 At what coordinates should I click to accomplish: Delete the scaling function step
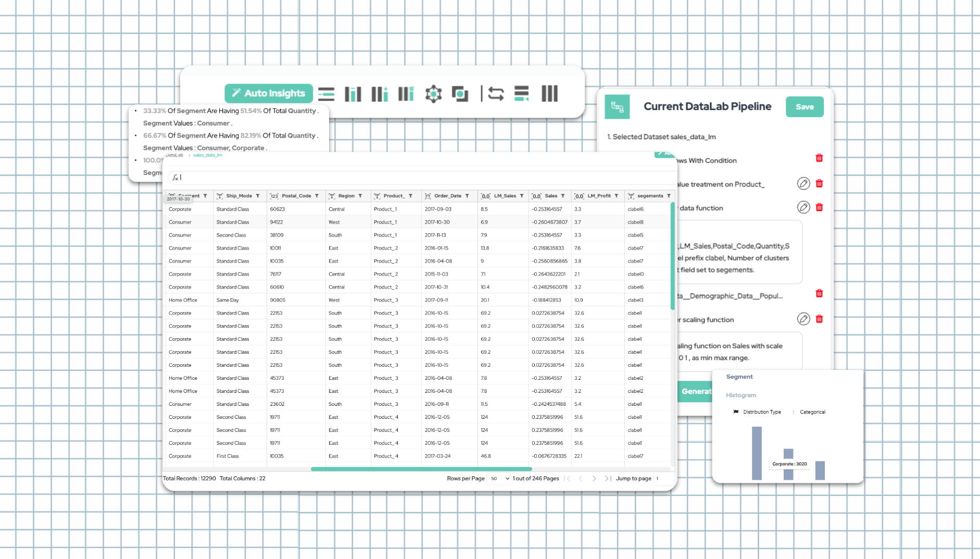(819, 319)
